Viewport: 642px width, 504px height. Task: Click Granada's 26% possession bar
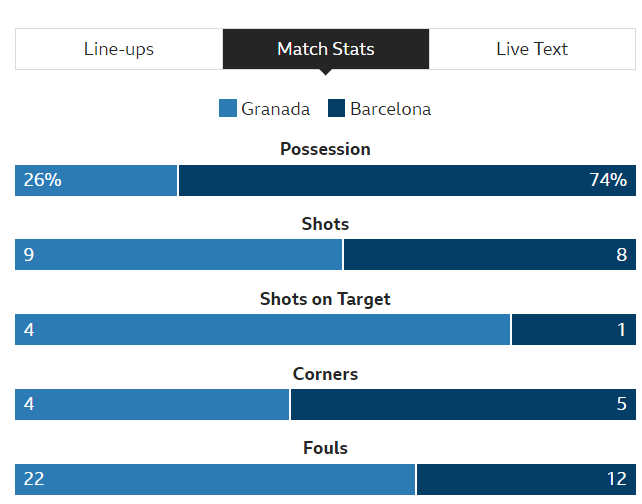pyautogui.click(x=96, y=180)
